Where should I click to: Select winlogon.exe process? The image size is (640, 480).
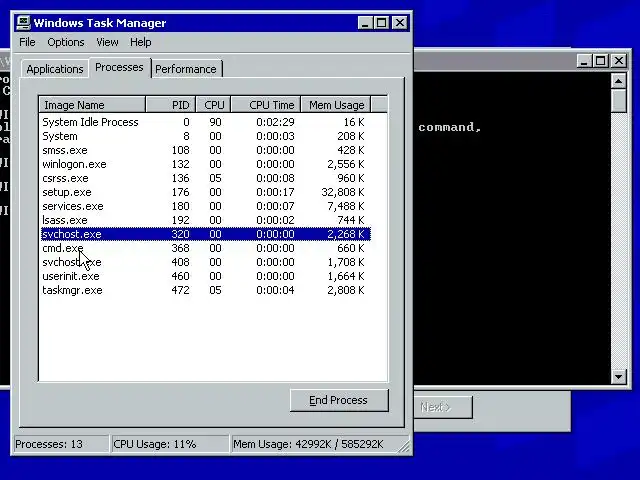pyautogui.click(x=206, y=164)
